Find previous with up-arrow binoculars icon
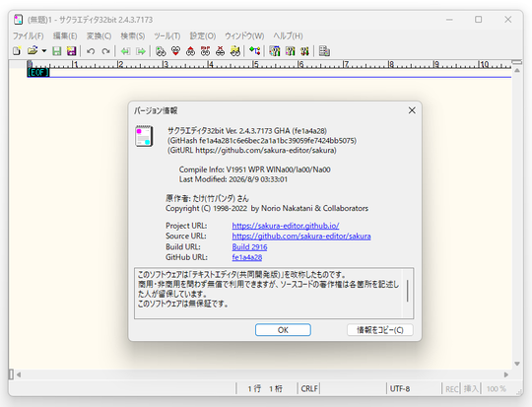 [191, 51]
